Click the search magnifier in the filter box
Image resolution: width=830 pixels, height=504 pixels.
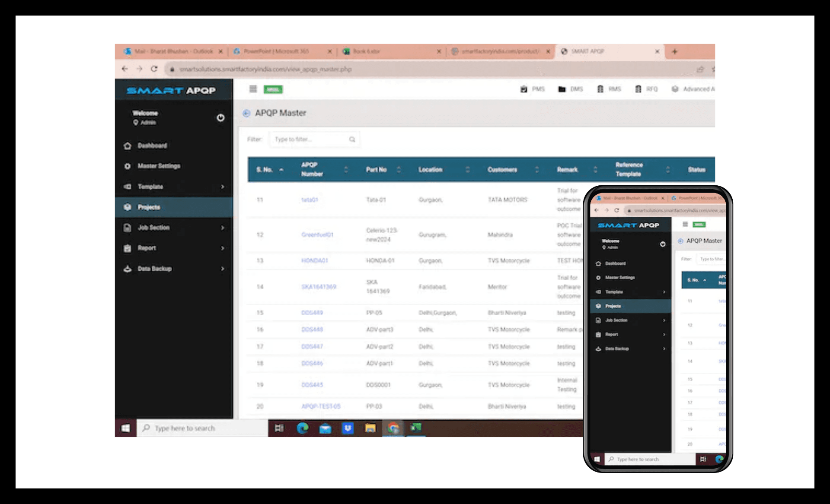(x=352, y=139)
